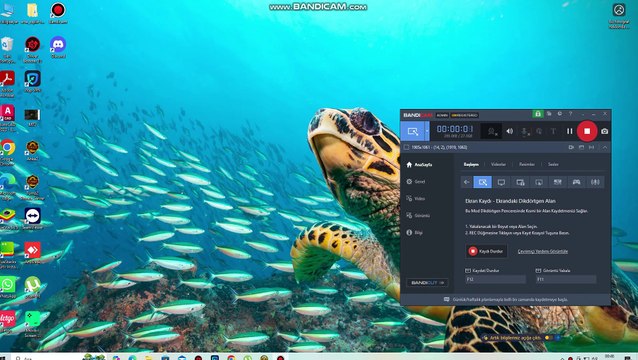The image size is (638, 360).
Task: Open the WhatsApp desktop shortcut
Action: pyautogui.click(x=7, y=288)
